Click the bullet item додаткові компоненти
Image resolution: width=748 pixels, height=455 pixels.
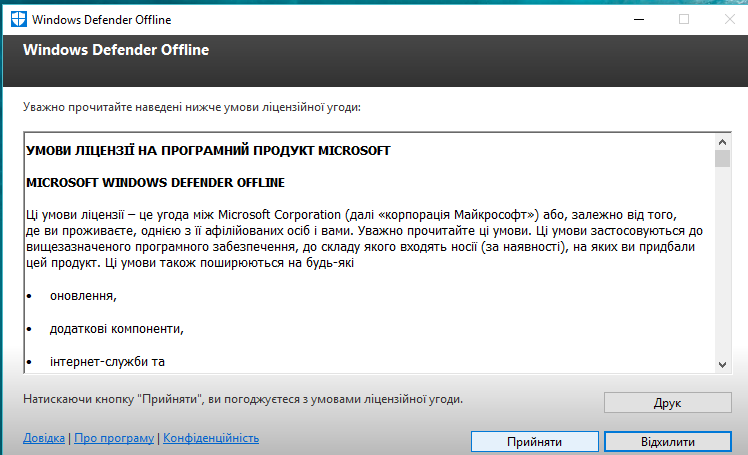(x=116, y=329)
